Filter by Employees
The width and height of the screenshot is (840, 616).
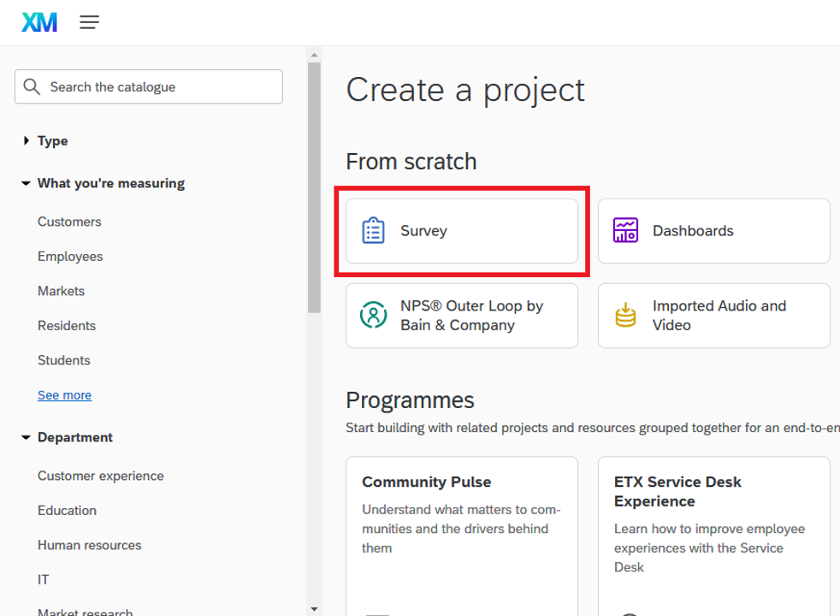point(70,257)
